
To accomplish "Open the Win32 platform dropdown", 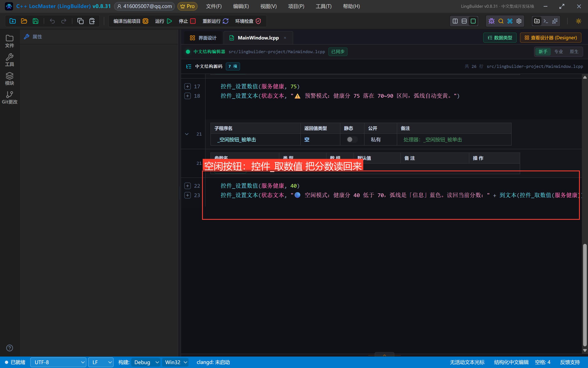I will click(176, 362).
